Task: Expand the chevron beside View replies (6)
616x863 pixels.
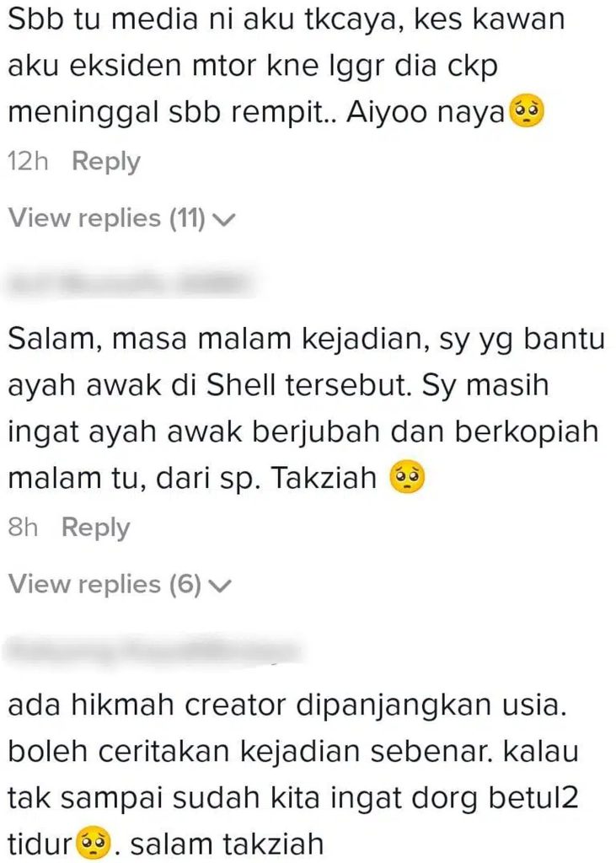Action: (x=220, y=586)
